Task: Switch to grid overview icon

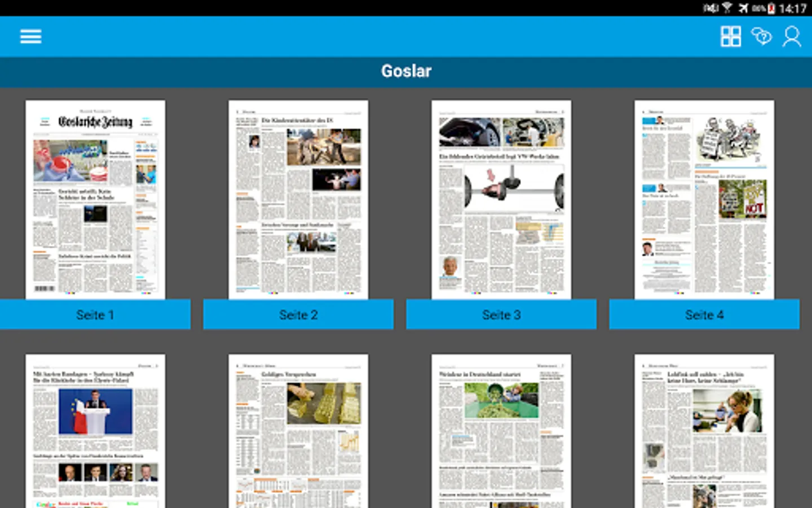Action: (731, 37)
